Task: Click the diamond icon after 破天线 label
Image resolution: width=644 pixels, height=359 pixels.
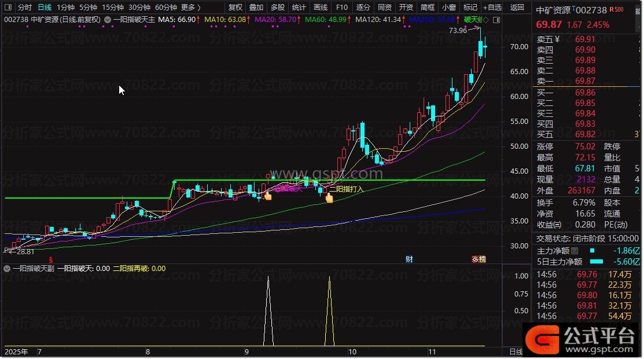Action: (x=485, y=20)
